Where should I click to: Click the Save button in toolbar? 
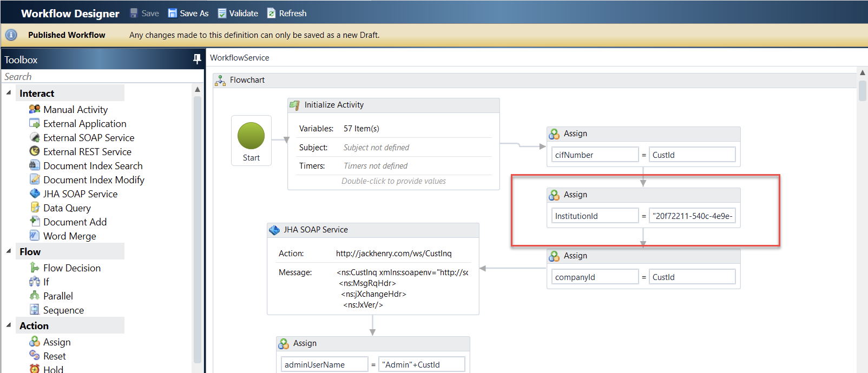click(x=144, y=14)
